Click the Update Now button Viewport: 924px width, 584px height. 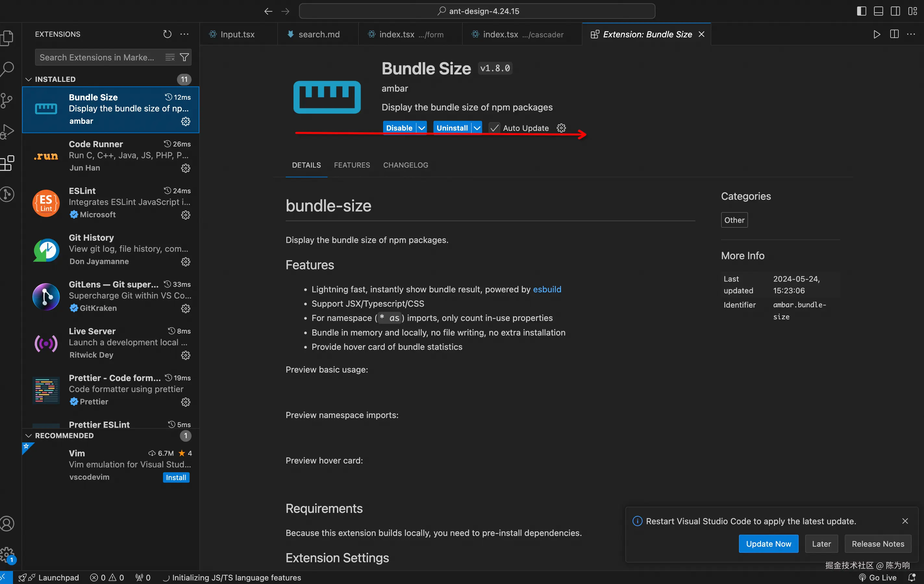pos(768,543)
